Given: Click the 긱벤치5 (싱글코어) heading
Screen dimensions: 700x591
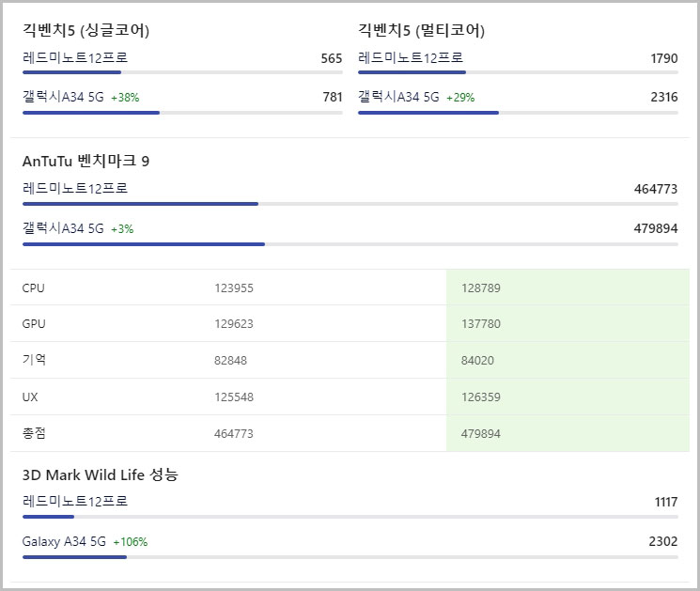Looking at the screenshot, I should click(x=86, y=30).
